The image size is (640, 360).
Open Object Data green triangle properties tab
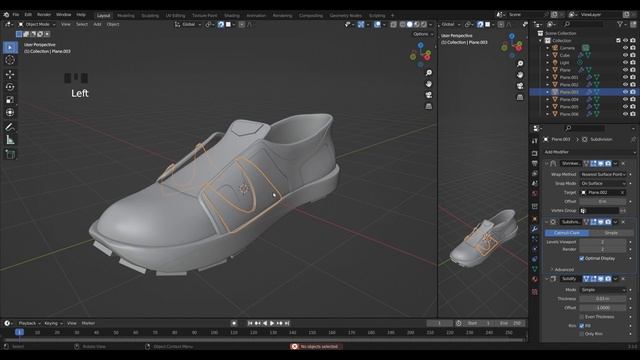535,269
